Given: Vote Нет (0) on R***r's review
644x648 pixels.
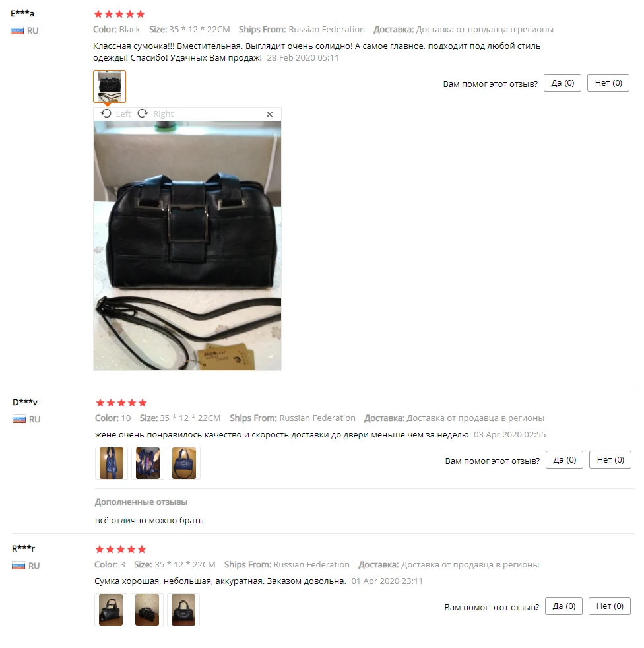Looking at the screenshot, I should pyautogui.click(x=610, y=606).
